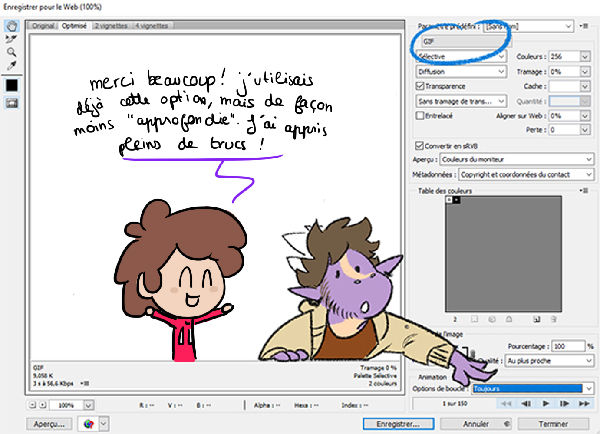Select the Hand tool
This screenshot has width=600, height=434.
(11, 26)
